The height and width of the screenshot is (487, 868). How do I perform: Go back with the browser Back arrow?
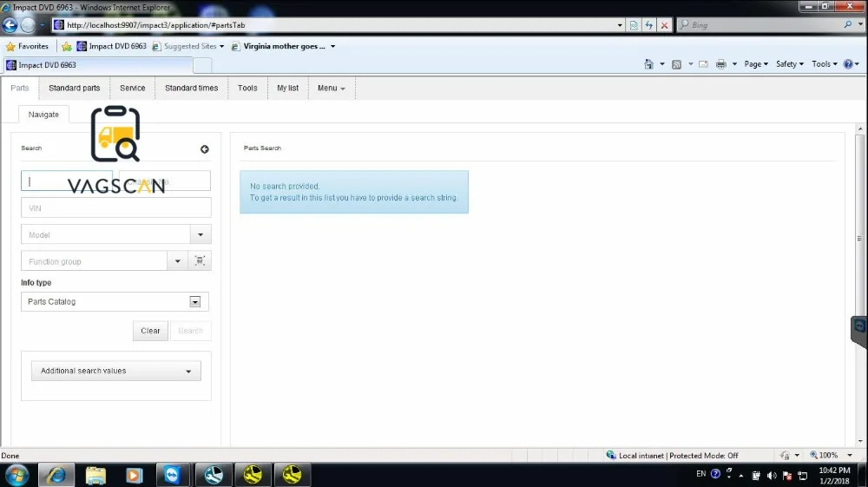coord(10,25)
